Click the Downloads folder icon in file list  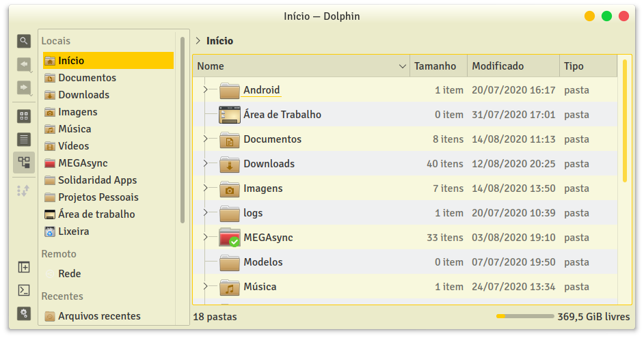[x=230, y=164]
